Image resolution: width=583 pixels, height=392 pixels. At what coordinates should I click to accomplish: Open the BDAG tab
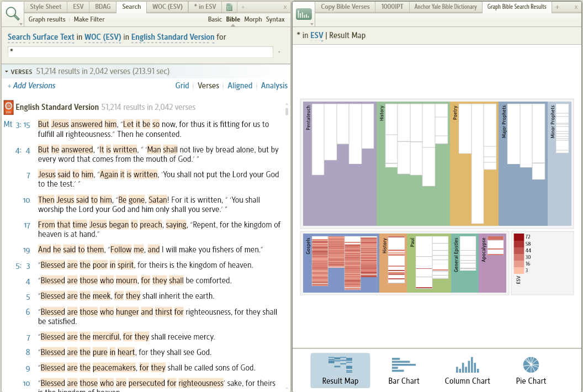coord(103,7)
